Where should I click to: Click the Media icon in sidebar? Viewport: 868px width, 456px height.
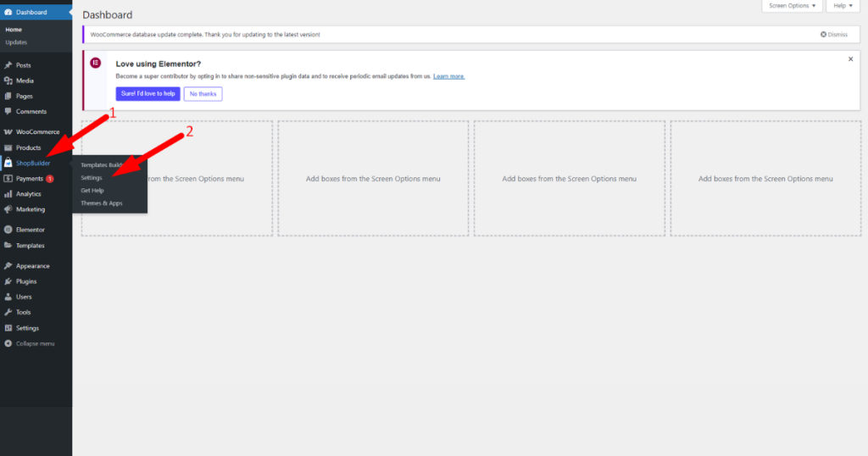[8, 81]
